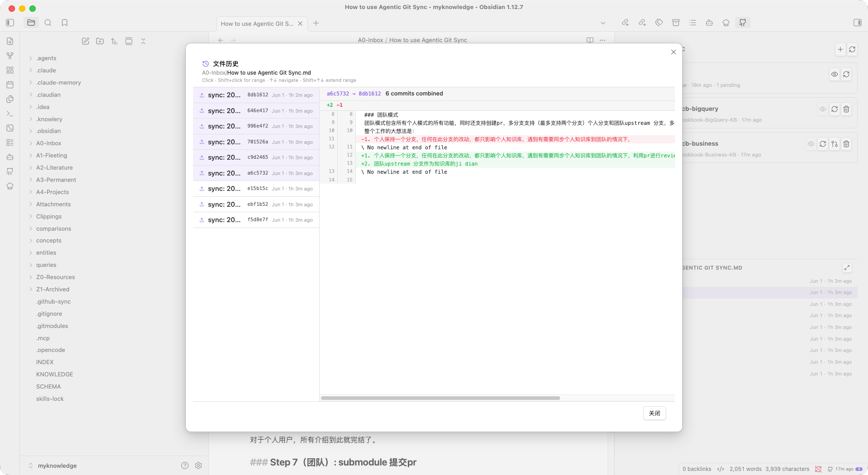Close the file history dialog with X

point(674,52)
